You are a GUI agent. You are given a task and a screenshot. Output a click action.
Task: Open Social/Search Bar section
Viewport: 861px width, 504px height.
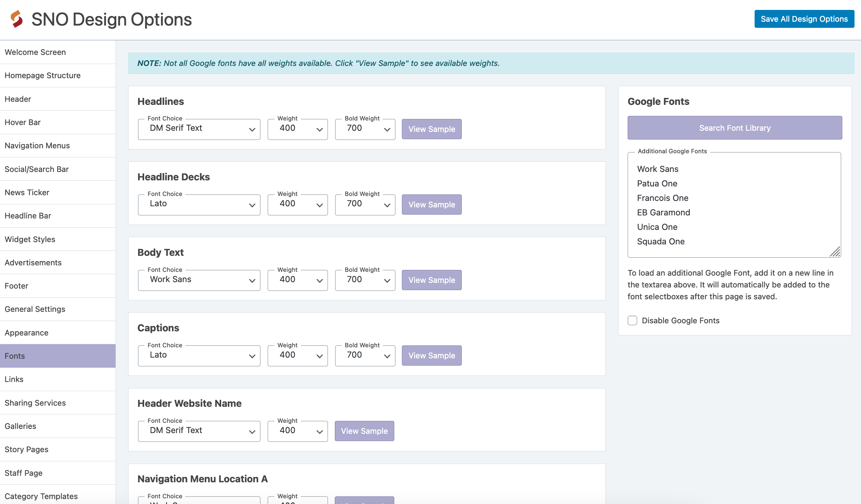click(58, 169)
